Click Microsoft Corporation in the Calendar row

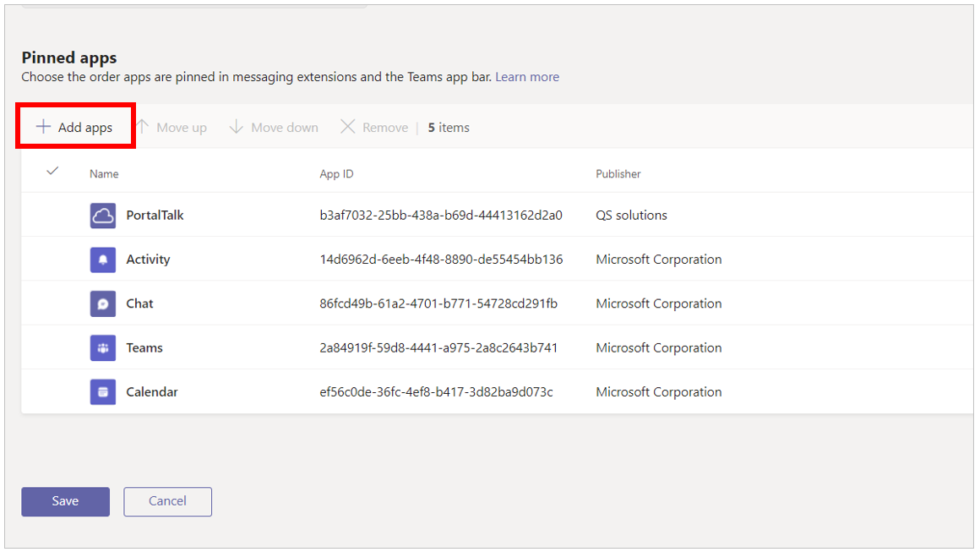[x=659, y=392]
